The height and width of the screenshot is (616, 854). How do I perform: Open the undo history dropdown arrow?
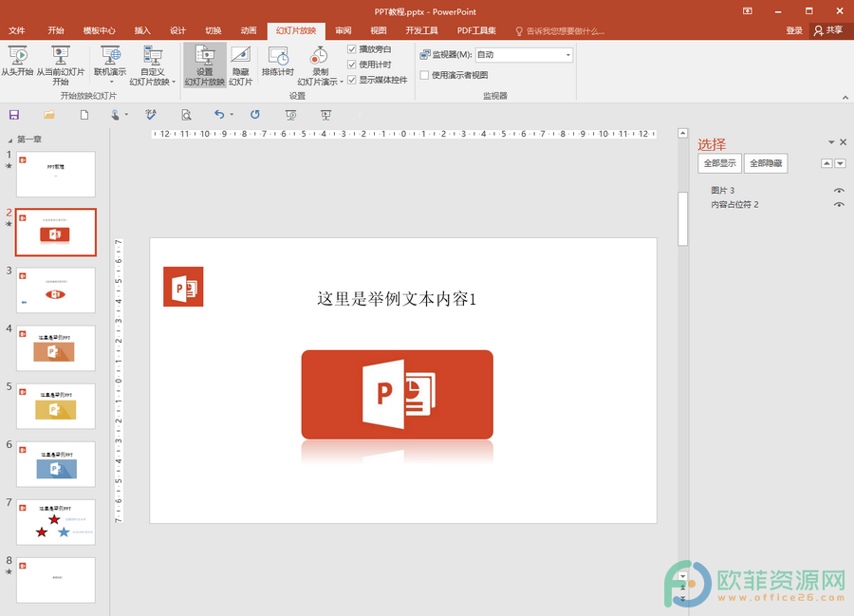click(232, 115)
